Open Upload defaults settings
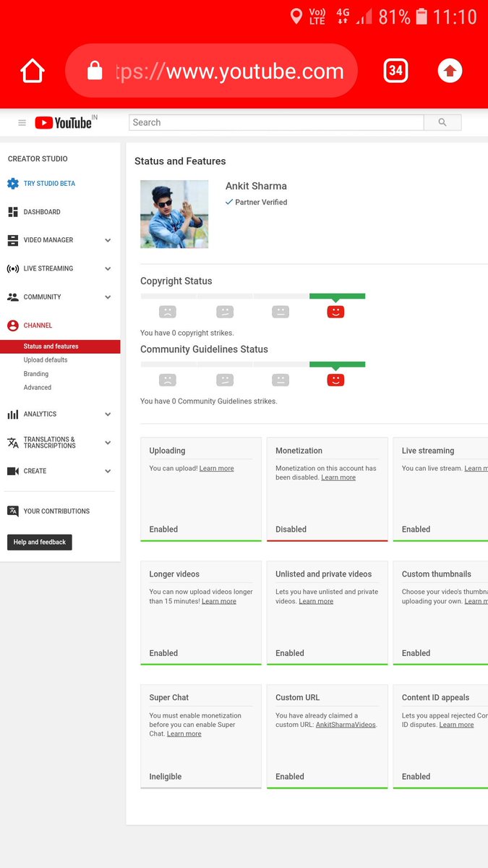Screen dimensions: 488x868 pos(46,360)
